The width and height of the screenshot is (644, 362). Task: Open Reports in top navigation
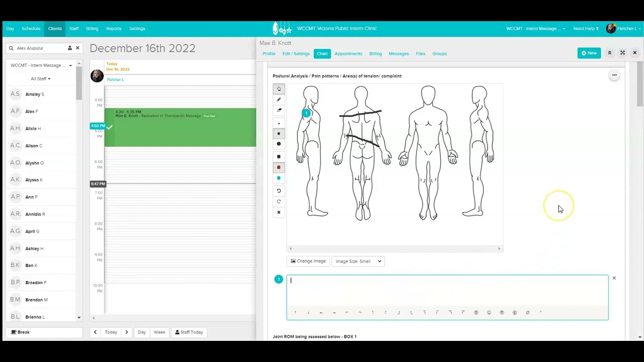point(114,29)
